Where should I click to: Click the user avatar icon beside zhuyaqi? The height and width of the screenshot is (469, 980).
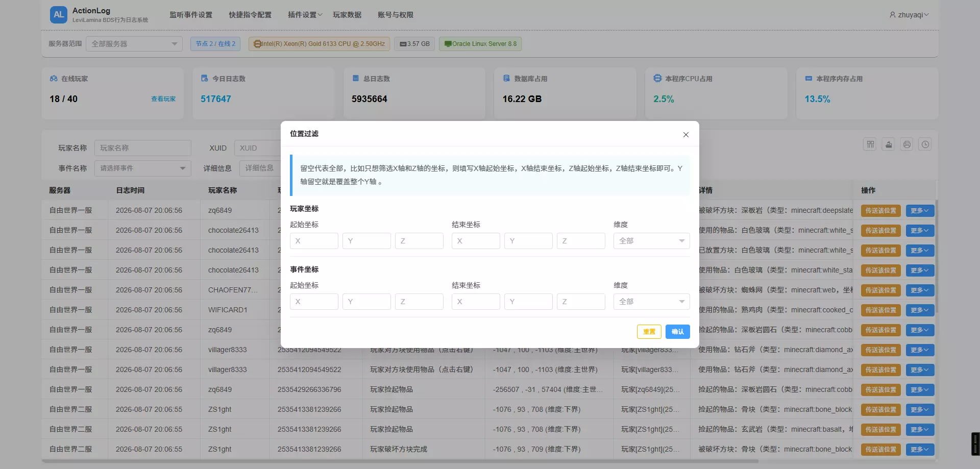pos(893,15)
